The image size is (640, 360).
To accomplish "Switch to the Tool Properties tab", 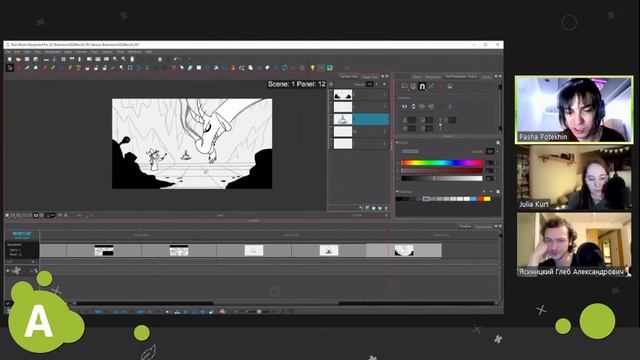I will [x=461, y=76].
